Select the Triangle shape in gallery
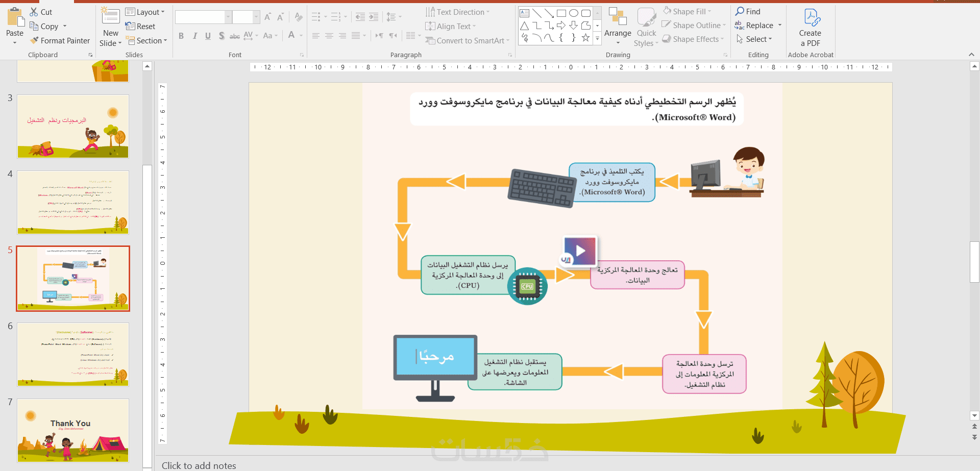 (x=524, y=26)
